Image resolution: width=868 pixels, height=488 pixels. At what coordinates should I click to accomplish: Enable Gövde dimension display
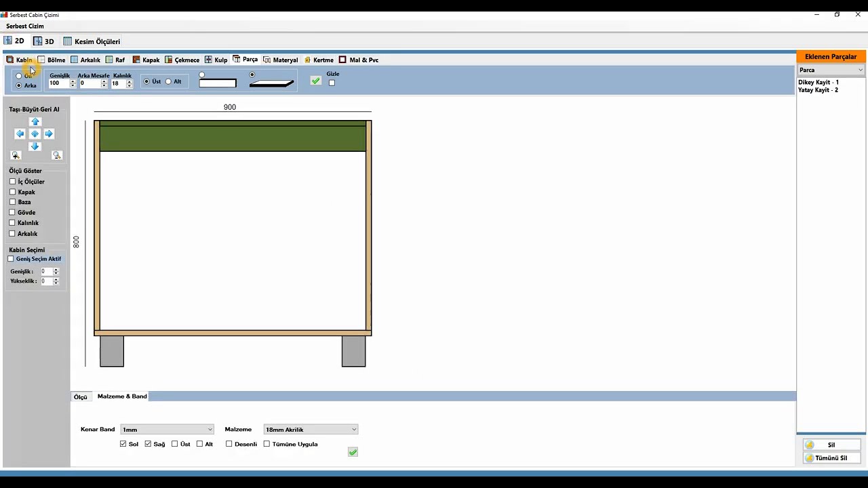pyautogui.click(x=12, y=212)
